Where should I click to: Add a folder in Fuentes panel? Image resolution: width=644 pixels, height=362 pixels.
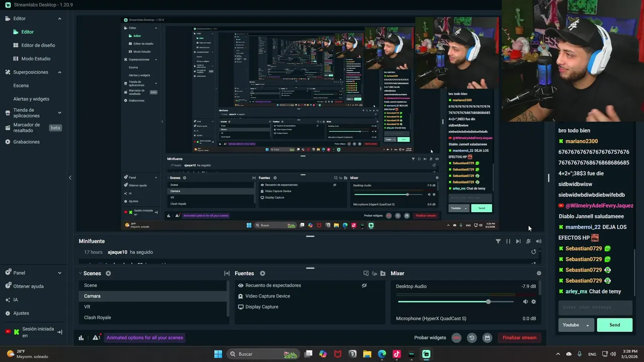(x=383, y=274)
